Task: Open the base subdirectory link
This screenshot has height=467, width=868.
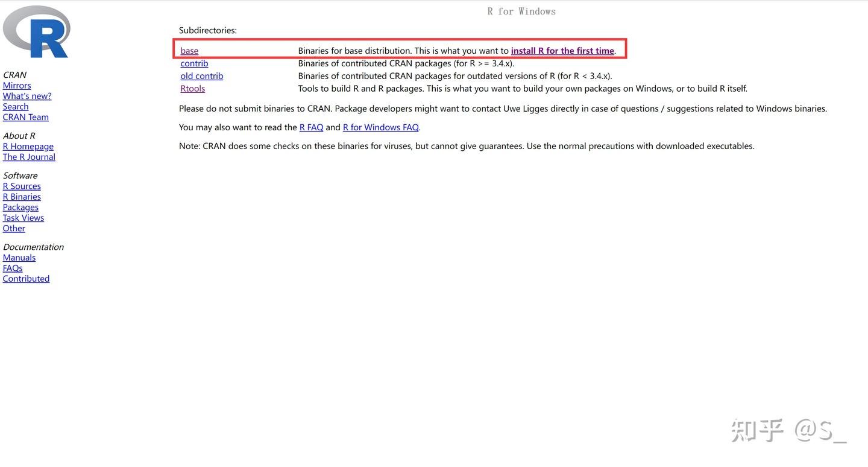Action: coord(189,51)
